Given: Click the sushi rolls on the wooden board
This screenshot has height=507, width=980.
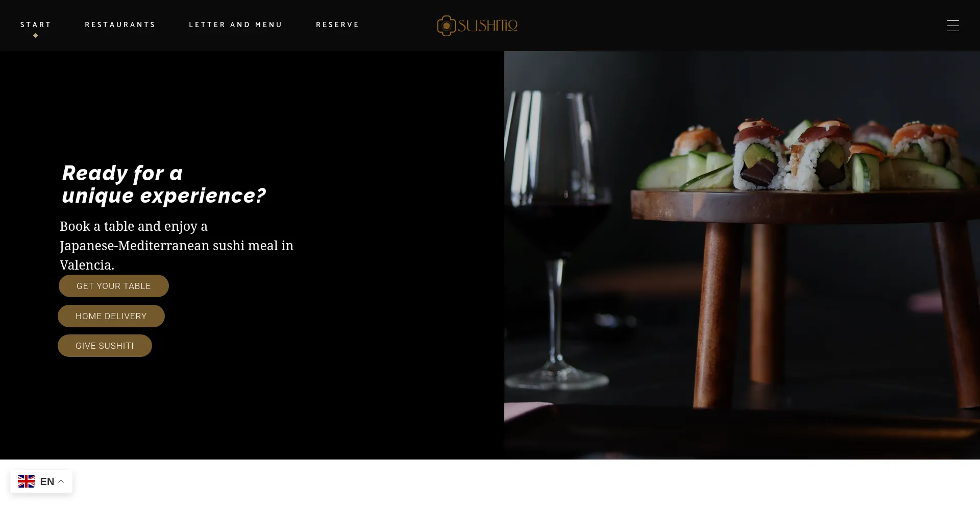Looking at the screenshot, I should (806, 156).
